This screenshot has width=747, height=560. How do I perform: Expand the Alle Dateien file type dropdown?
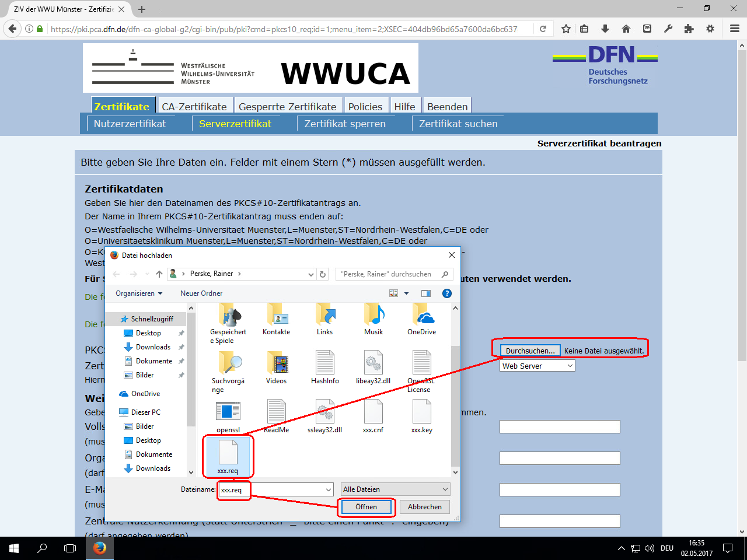pyautogui.click(x=395, y=489)
